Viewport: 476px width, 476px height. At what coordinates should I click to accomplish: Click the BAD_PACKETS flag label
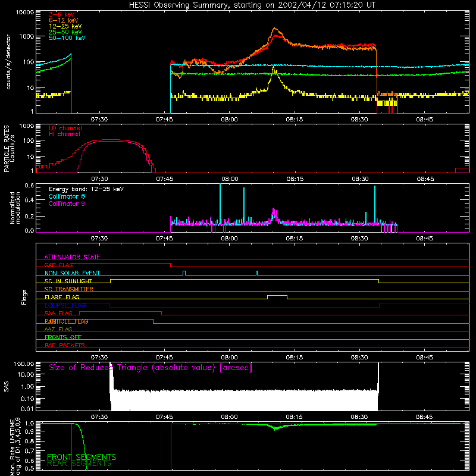click(65, 345)
